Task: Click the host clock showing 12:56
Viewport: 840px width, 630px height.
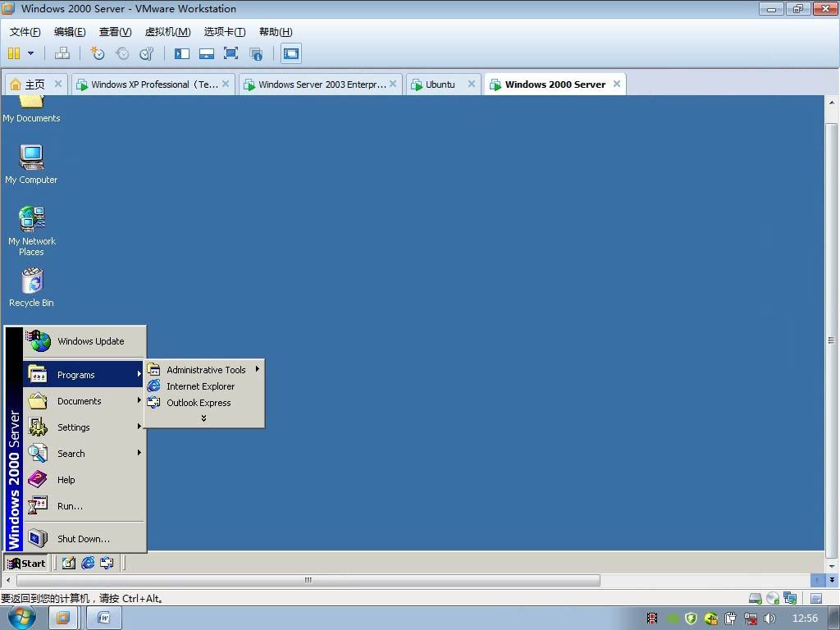Action: click(x=805, y=619)
